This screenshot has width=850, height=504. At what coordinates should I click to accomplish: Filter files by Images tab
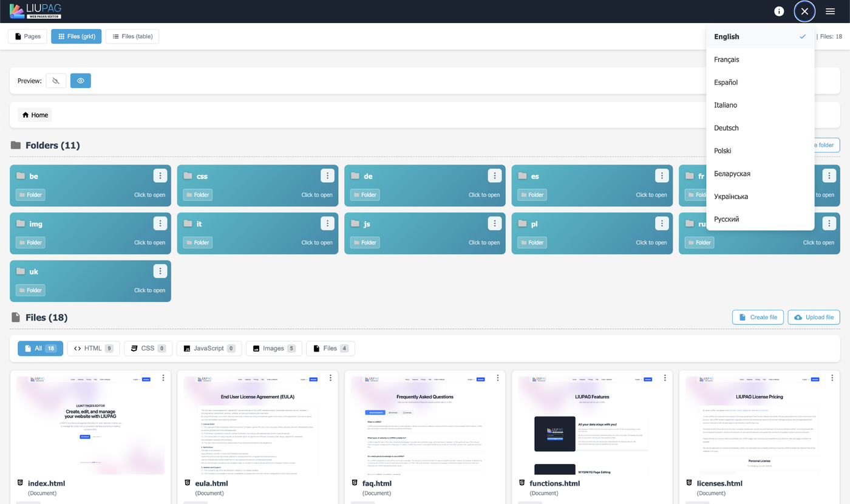[x=273, y=349]
